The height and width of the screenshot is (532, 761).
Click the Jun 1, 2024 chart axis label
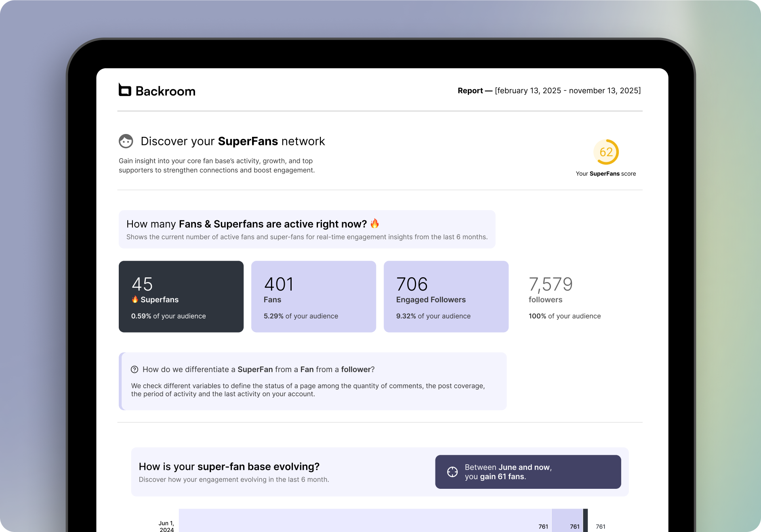click(166, 526)
